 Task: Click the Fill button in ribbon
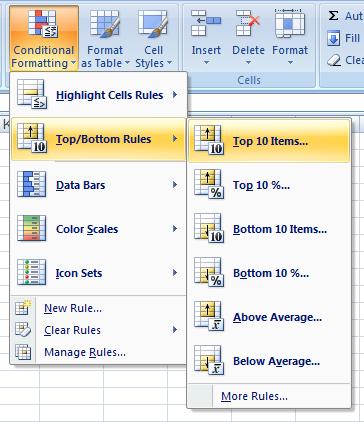point(344,38)
